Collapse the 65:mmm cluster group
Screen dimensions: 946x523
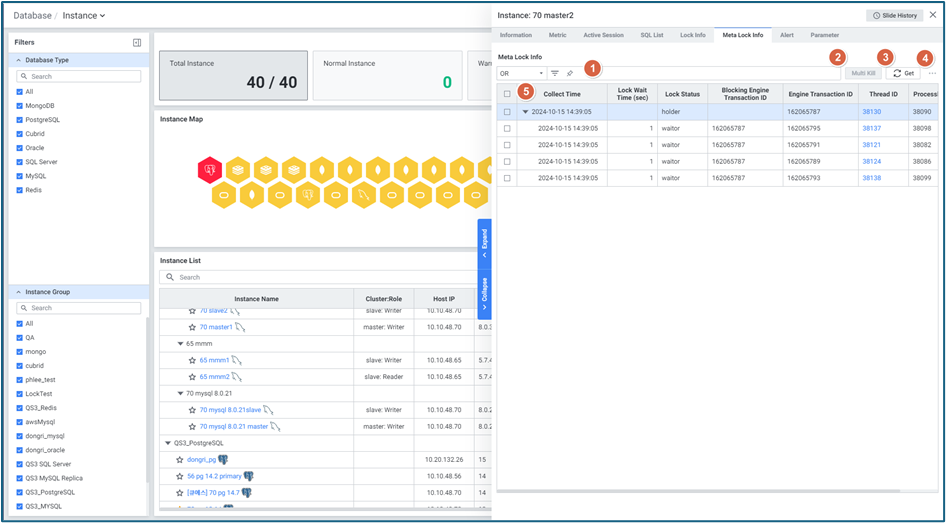click(x=181, y=343)
